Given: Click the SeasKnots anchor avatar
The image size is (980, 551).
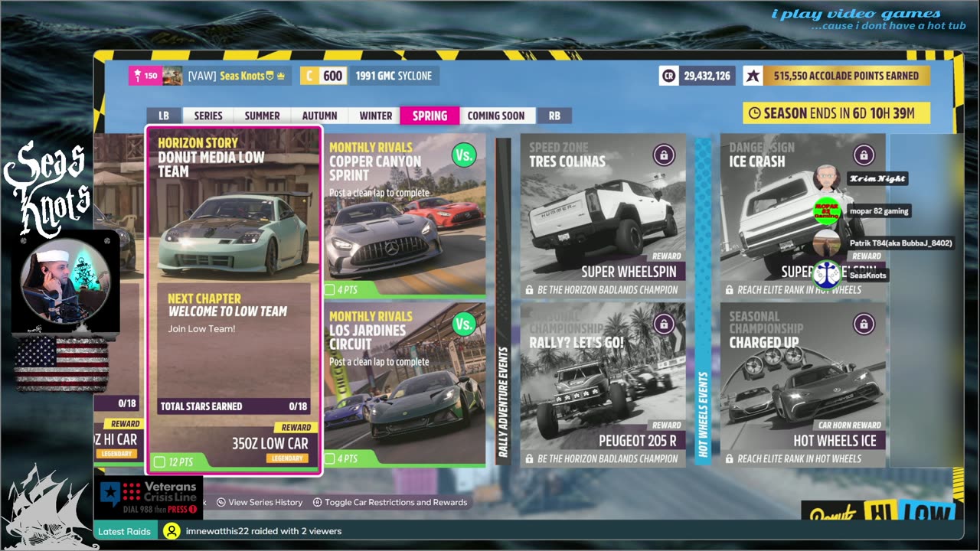Looking at the screenshot, I should pos(827,275).
